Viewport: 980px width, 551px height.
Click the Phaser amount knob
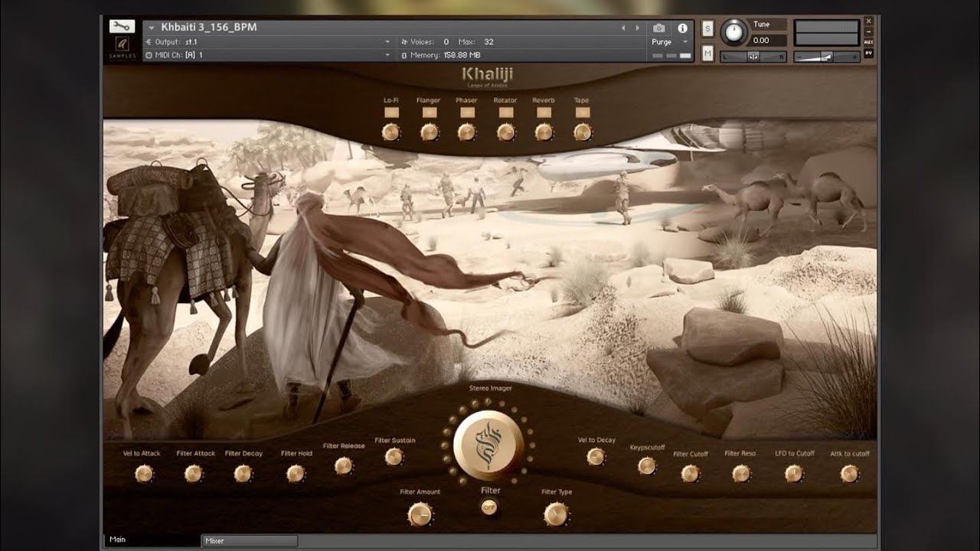click(x=466, y=132)
